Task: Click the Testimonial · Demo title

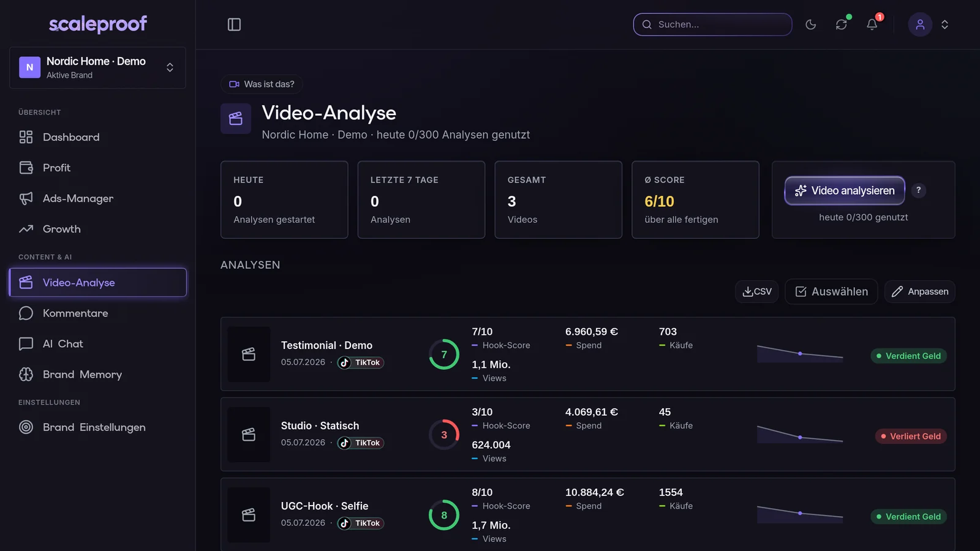Action: pos(326,345)
